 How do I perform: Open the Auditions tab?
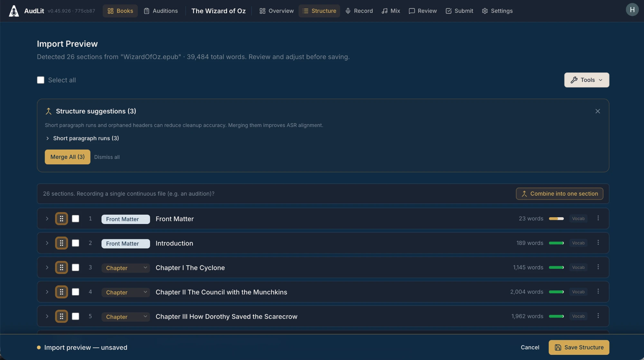[161, 11]
